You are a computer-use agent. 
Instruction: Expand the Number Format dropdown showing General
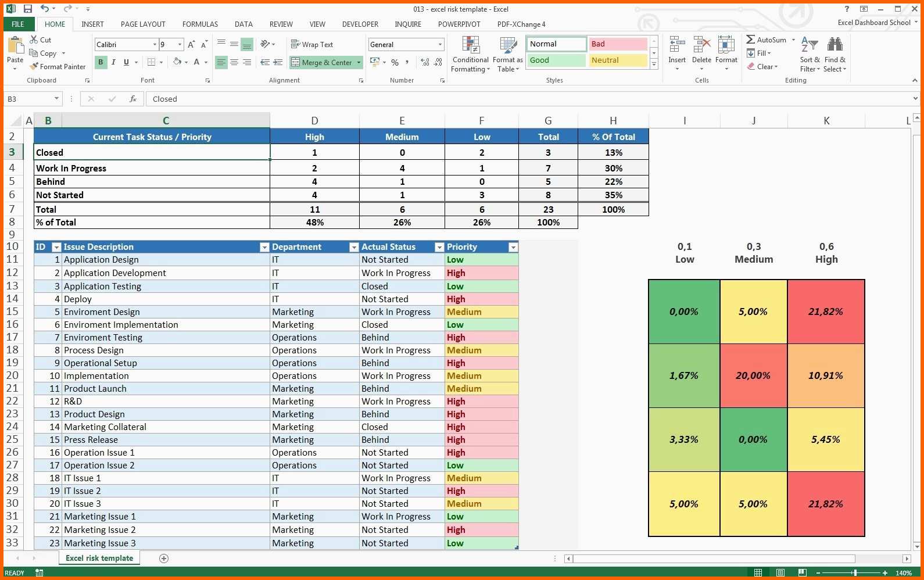click(440, 44)
